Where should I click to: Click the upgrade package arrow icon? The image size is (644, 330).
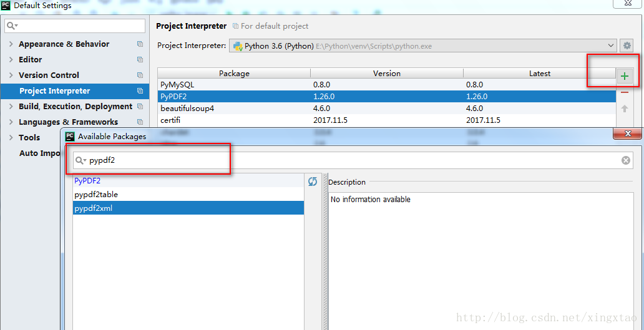point(625,109)
